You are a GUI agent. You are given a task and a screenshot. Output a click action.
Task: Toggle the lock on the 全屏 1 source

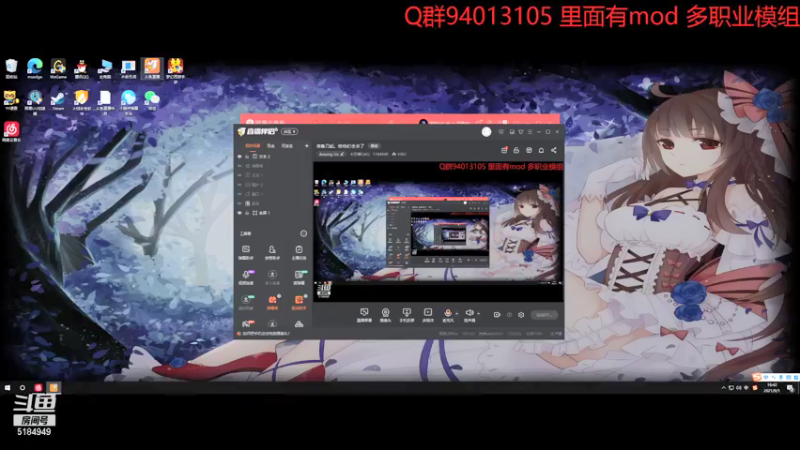click(x=247, y=213)
